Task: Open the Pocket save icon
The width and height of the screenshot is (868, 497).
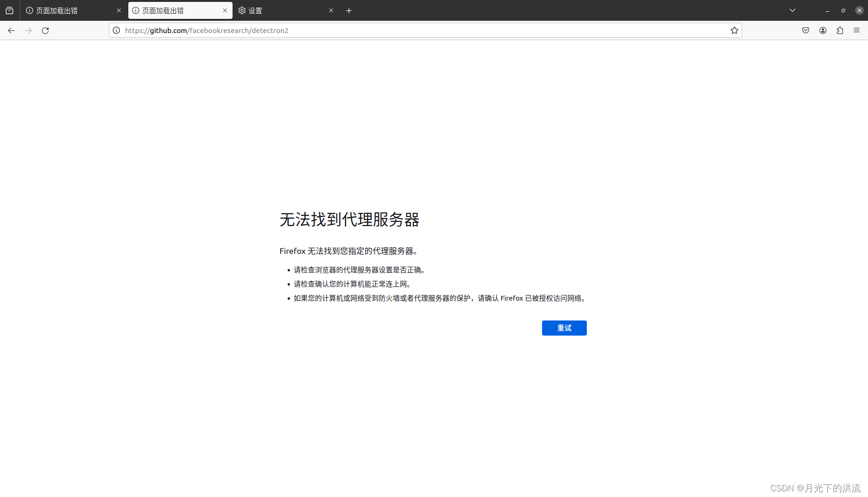Action: click(x=806, y=30)
